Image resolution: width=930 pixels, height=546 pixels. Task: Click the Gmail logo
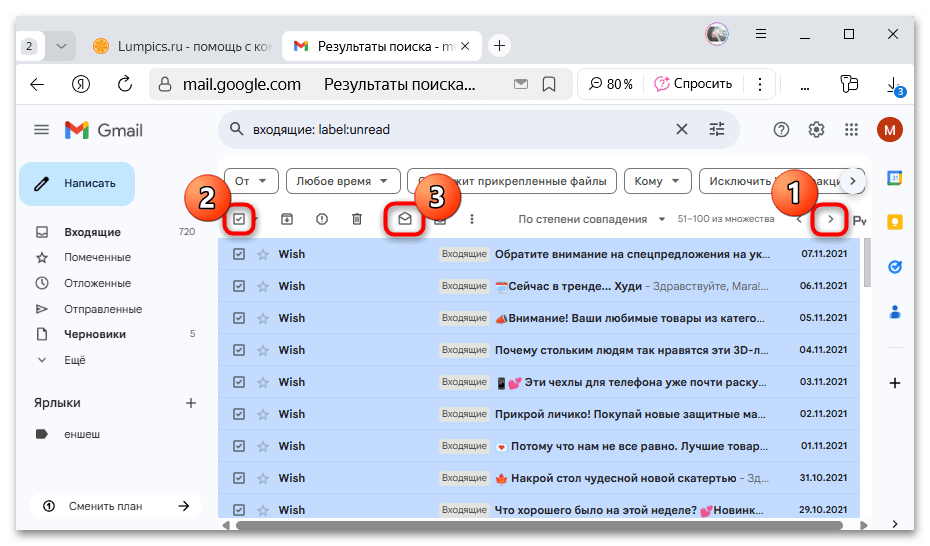point(104,130)
